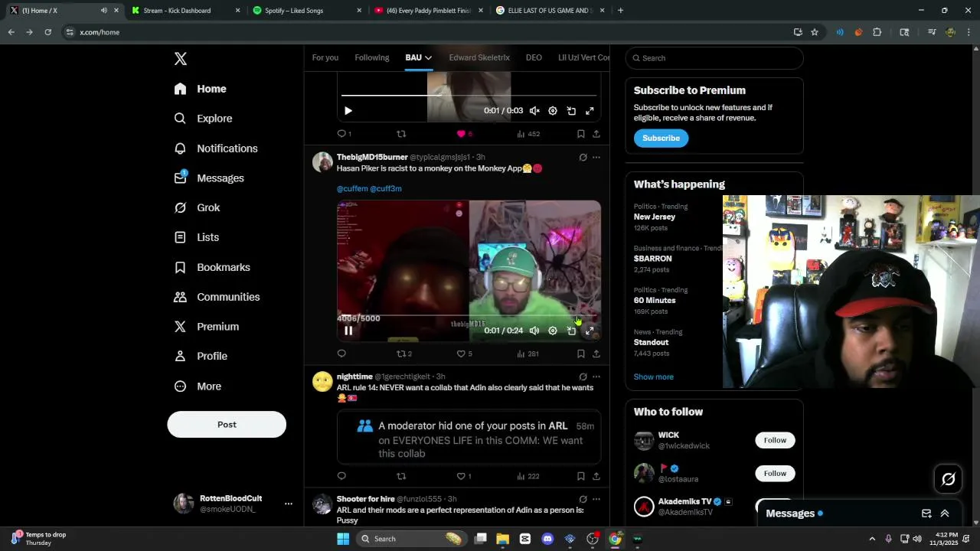This screenshot has width=980, height=551.
Task: Open Premium in the sidebar
Action: (206, 327)
